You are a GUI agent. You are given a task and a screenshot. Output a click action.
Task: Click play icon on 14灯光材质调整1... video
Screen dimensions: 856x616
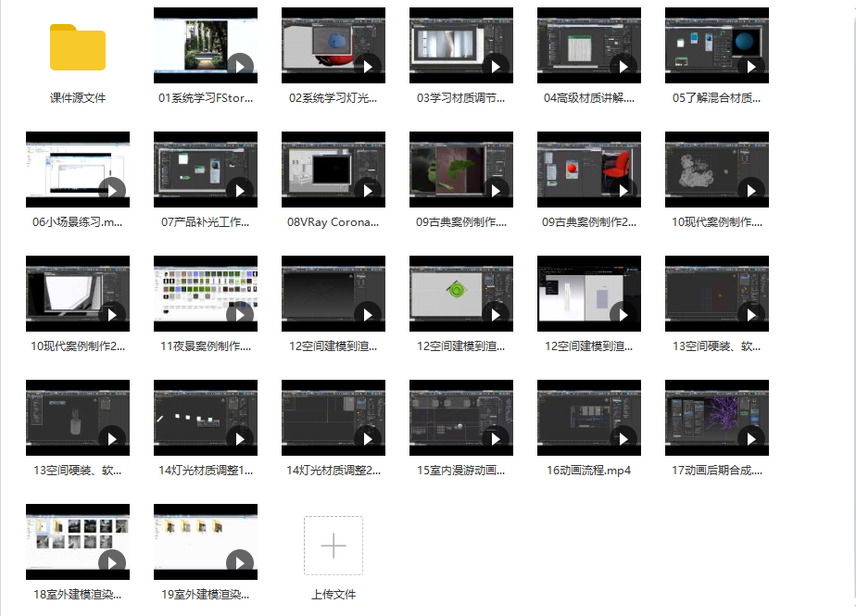(x=240, y=438)
